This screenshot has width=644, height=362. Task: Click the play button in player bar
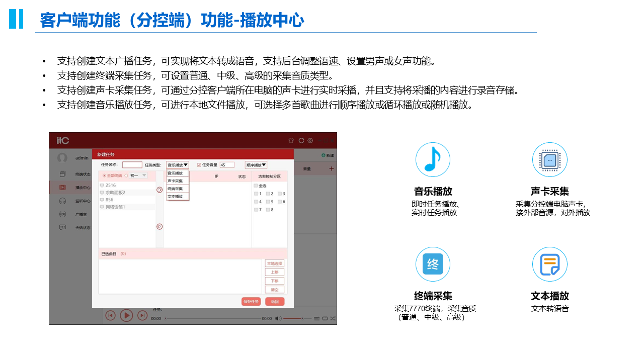click(126, 315)
